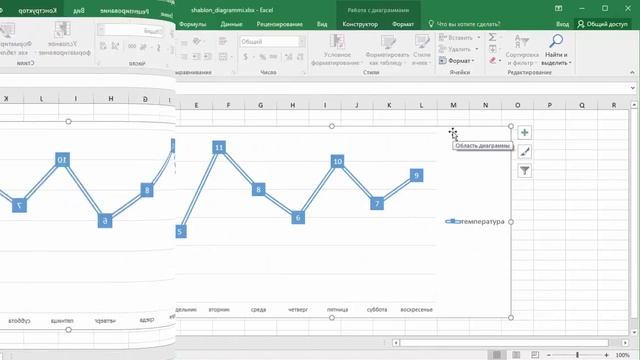Image resolution: width=640 pixels, height=360 pixels.
Task: Click horizontal scrollbar right arrow
Action: [625, 343]
